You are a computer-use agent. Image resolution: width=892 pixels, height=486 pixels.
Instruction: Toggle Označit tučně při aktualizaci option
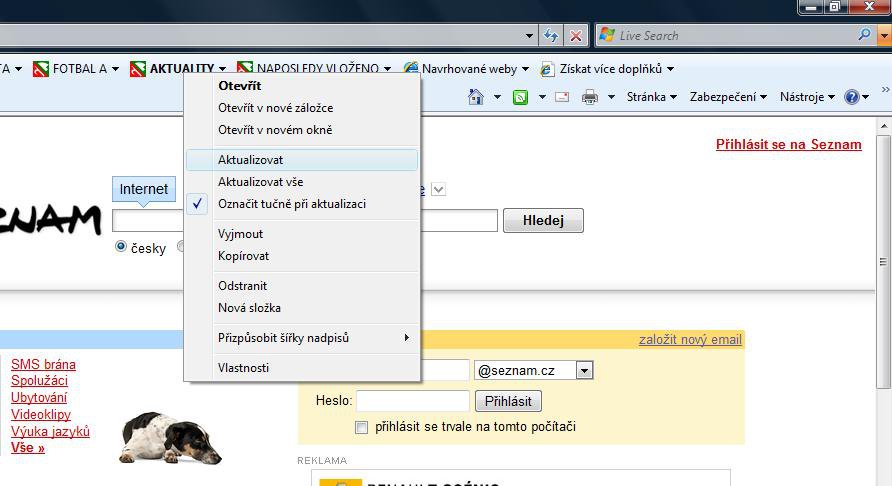pyautogui.click(x=292, y=204)
